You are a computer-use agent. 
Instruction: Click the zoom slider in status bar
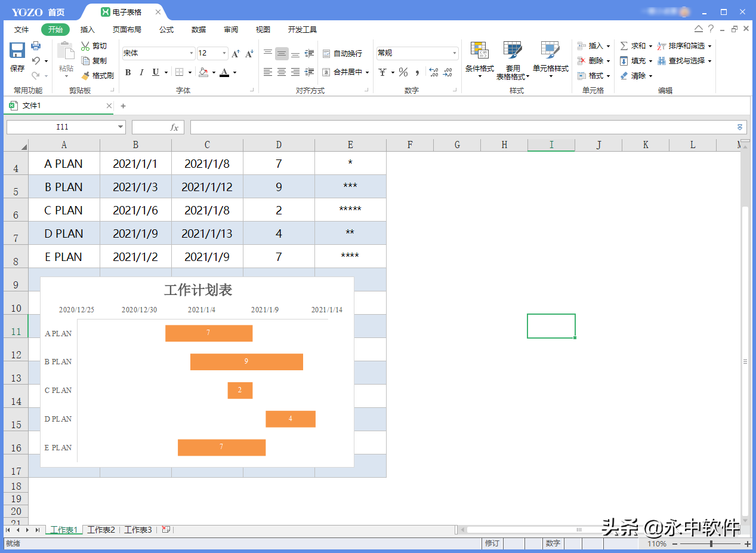point(711,544)
